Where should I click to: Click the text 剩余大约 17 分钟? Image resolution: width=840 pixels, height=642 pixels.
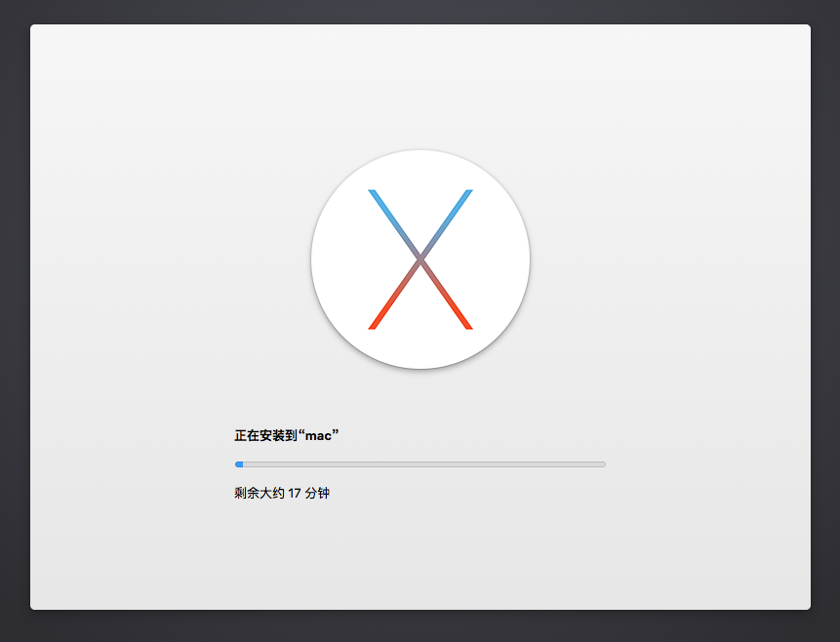coord(282,493)
